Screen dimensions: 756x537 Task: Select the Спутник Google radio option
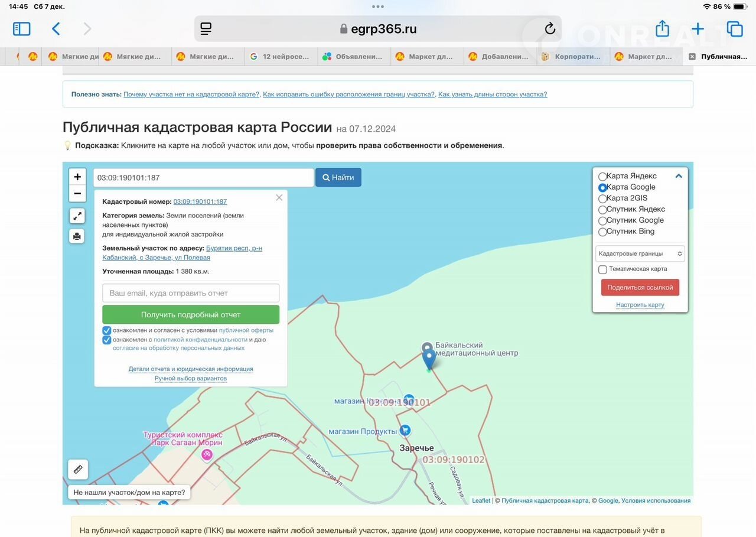602,221
